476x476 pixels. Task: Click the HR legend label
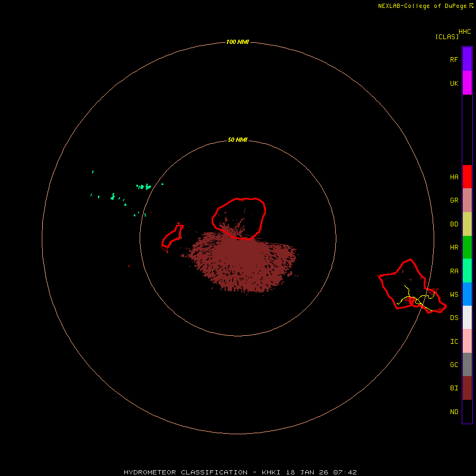[454, 248]
